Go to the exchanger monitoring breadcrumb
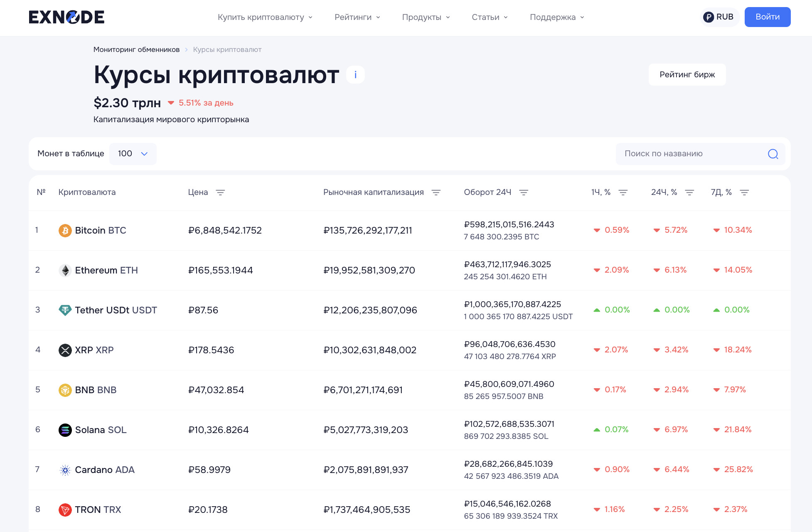Viewport: 812px width, 532px height. click(136, 49)
